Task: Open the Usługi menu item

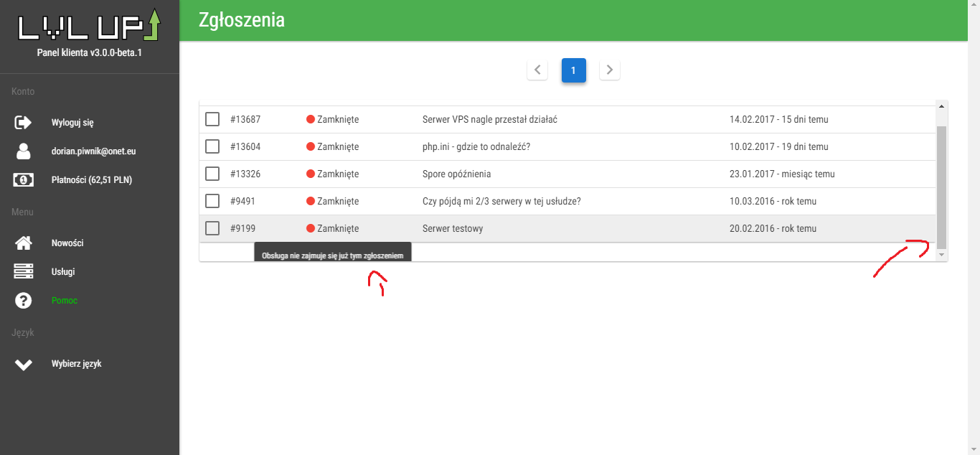Action: click(x=63, y=272)
